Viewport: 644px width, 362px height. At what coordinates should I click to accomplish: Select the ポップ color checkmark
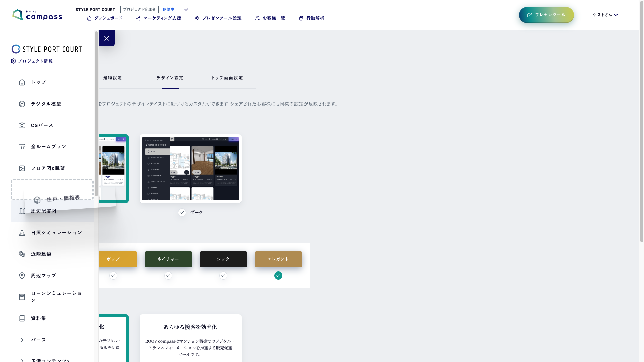(x=113, y=276)
